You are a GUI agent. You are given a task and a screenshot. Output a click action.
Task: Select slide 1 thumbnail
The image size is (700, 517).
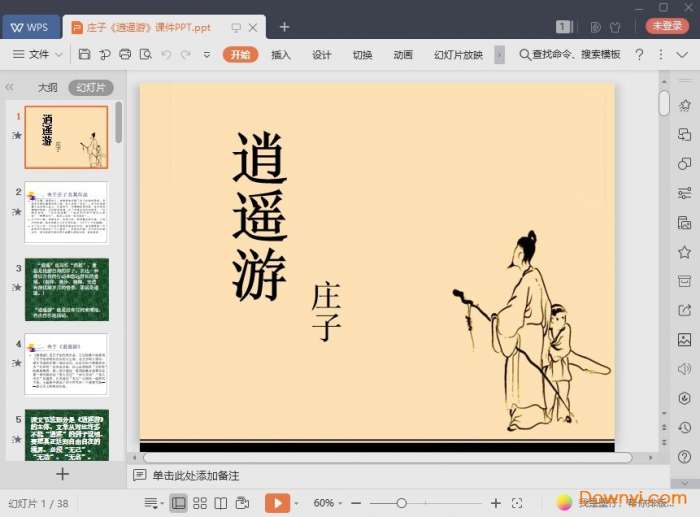66,137
